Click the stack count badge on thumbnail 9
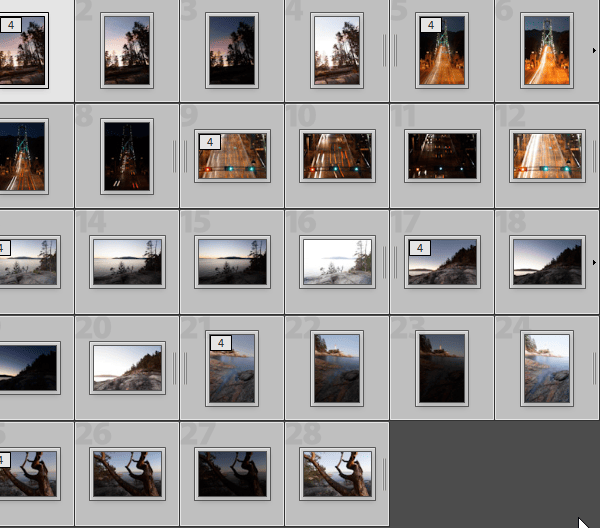 click(x=210, y=142)
